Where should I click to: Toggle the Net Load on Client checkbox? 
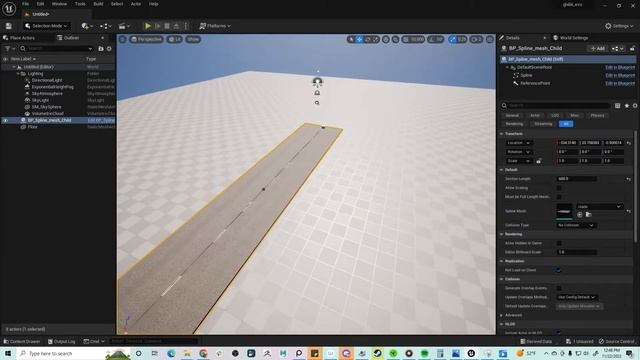[x=559, y=270]
